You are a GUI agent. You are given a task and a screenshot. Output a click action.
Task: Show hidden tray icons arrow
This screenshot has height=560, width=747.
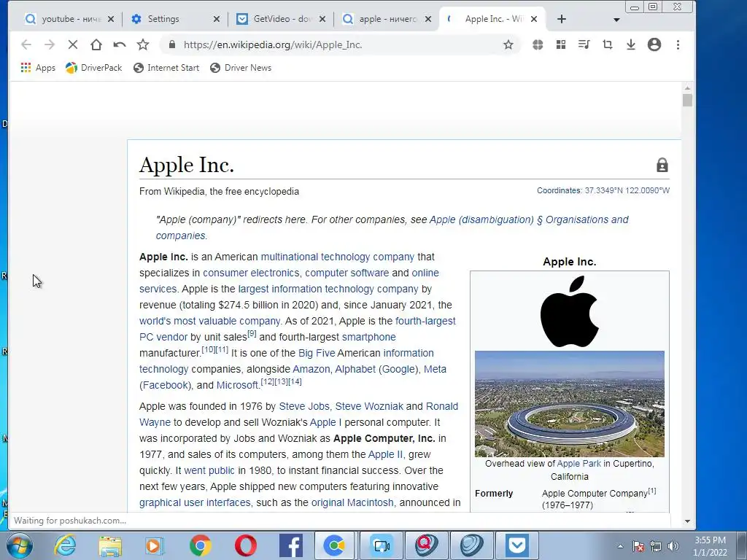point(620,546)
